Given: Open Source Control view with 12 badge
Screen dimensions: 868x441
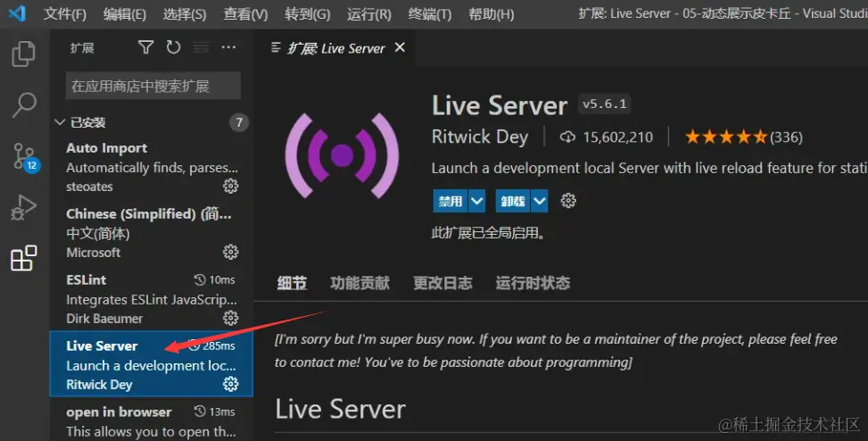Looking at the screenshot, I should coord(25,156).
